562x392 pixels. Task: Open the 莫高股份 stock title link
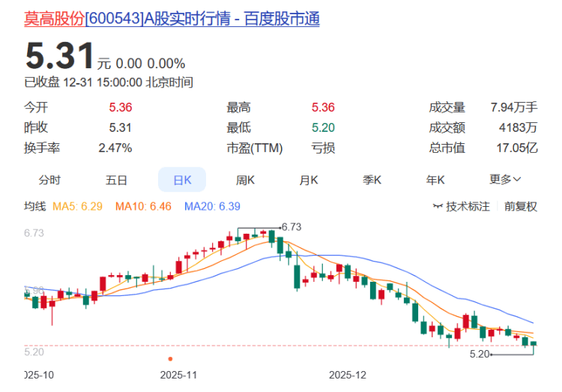coord(172,19)
